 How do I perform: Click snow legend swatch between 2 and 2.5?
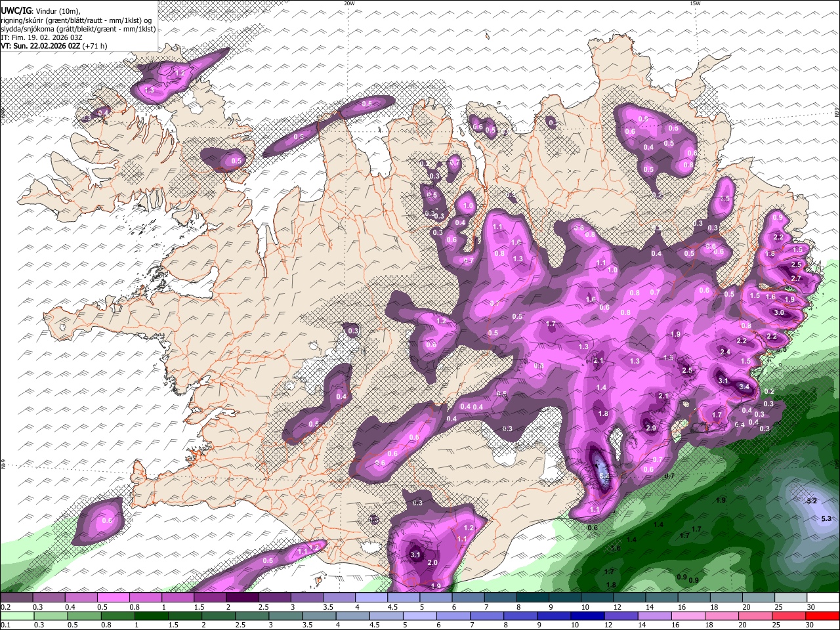(x=242, y=598)
